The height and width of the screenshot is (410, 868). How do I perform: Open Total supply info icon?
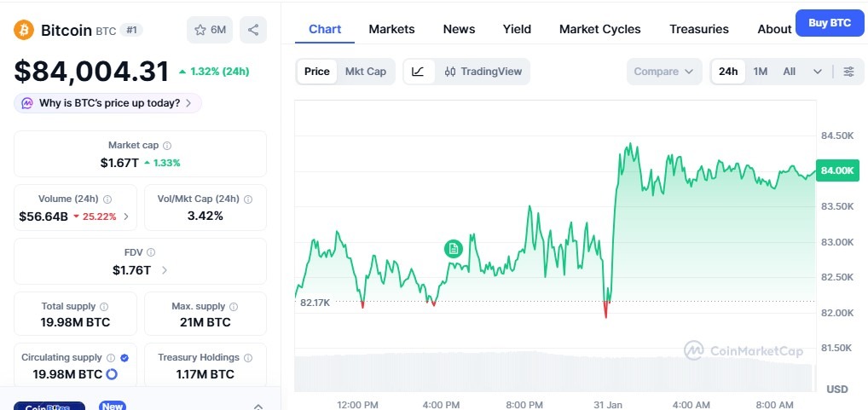104,307
